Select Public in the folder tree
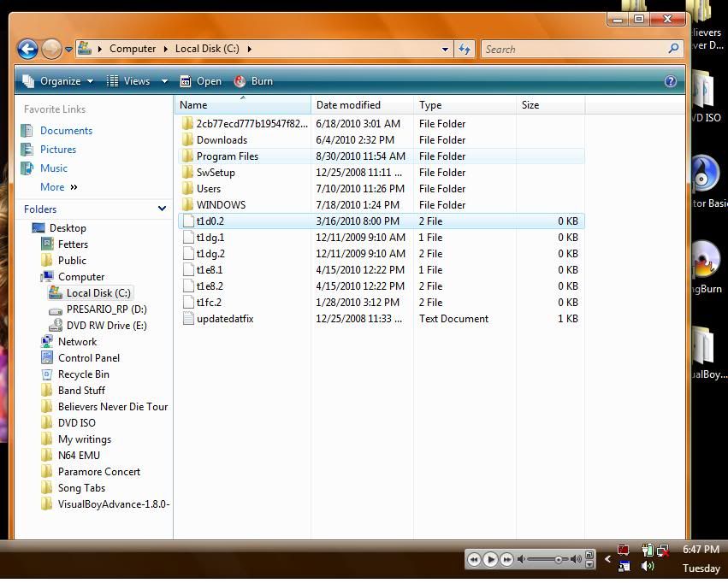The width and height of the screenshot is (728, 583). coord(72,261)
